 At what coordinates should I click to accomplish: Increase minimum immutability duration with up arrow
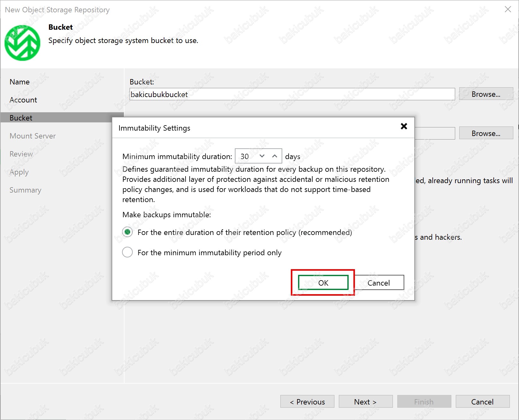point(275,156)
